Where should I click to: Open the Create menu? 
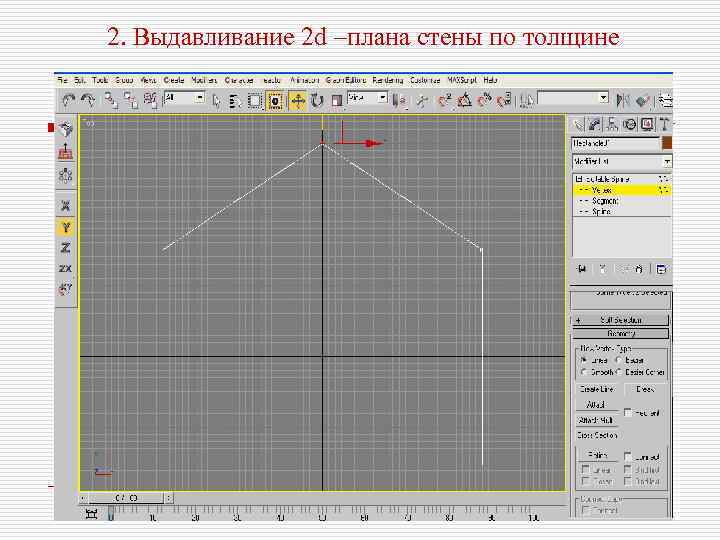(174, 80)
